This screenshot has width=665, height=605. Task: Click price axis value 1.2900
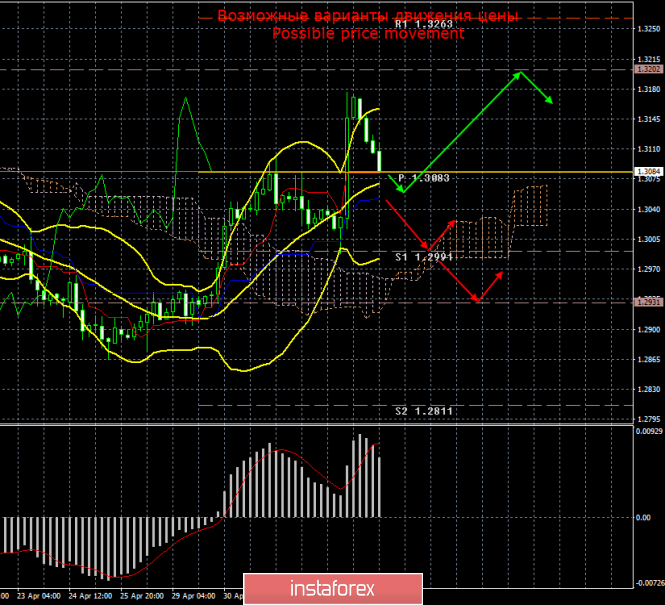coord(649,329)
